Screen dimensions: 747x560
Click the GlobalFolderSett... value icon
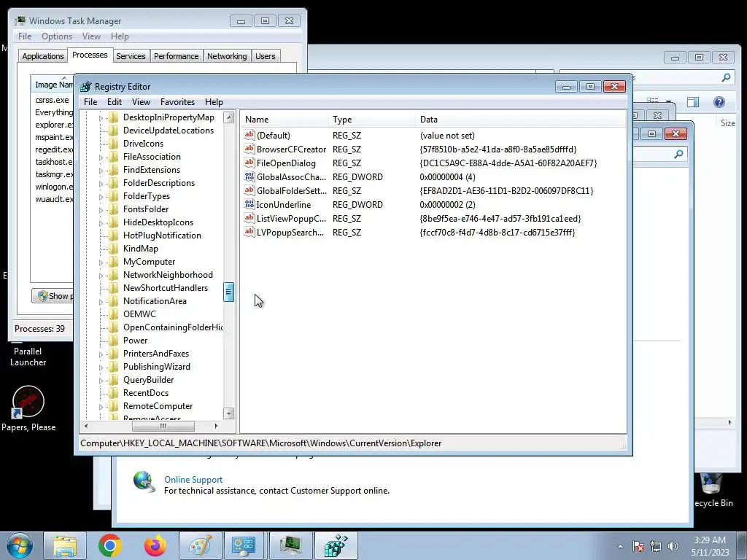click(x=249, y=190)
